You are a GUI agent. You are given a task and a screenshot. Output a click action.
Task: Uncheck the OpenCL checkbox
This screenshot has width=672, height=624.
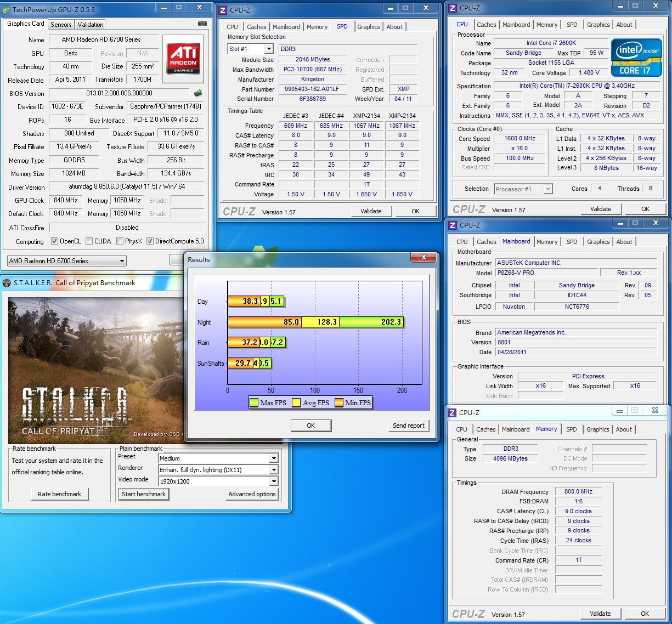[54, 241]
